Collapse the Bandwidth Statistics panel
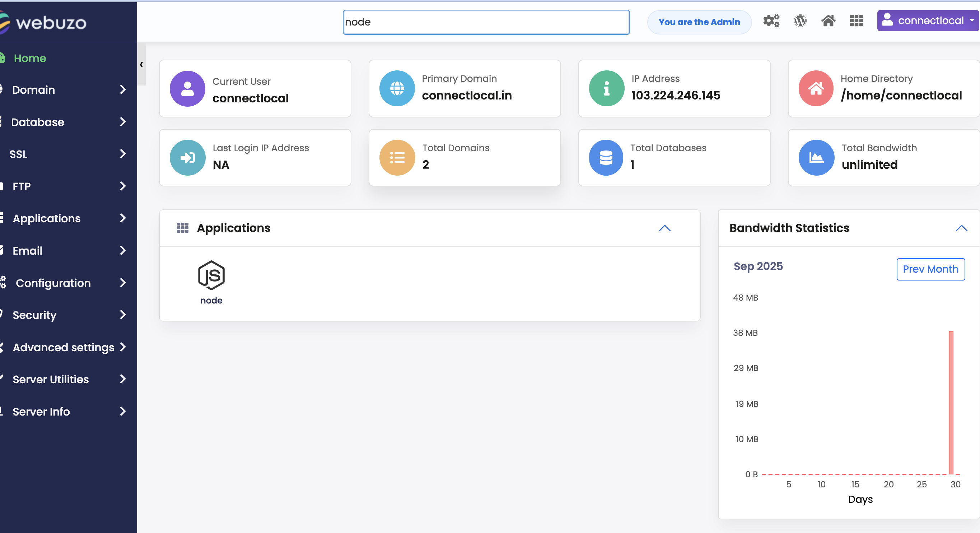This screenshot has height=533, width=980. pos(961,228)
